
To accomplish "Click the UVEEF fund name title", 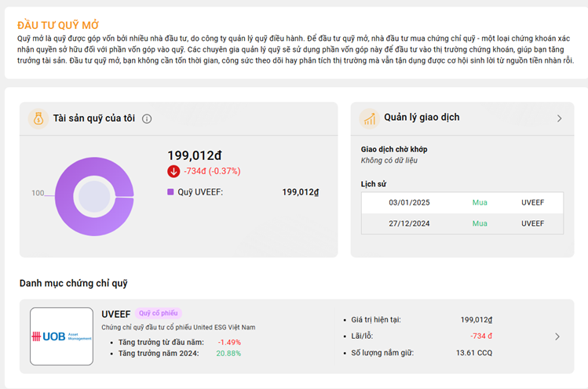I will 116,314.
